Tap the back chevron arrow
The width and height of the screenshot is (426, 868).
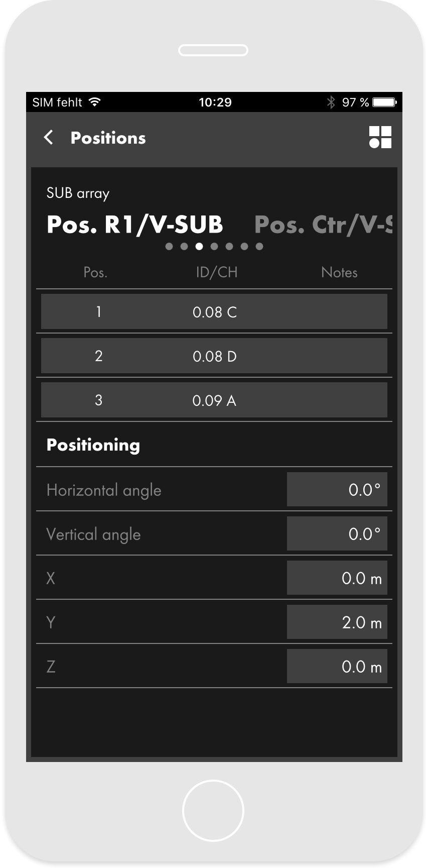pyautogui.click(x=49, y=137)
